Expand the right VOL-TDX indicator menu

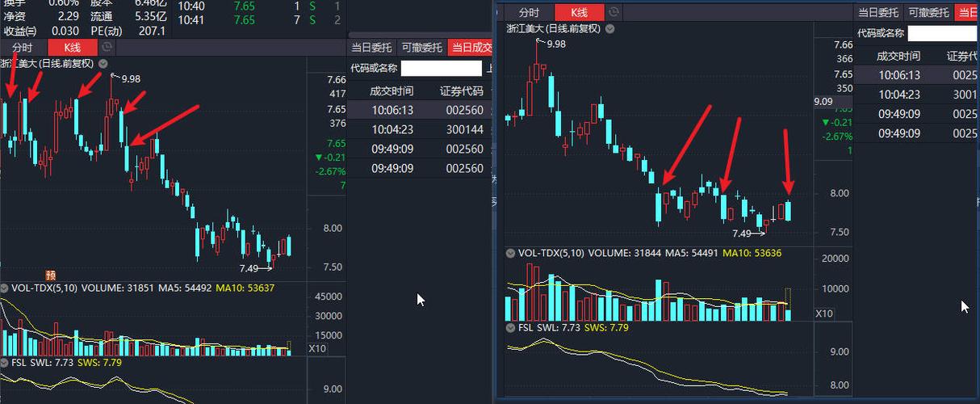(x=511, y=253)
